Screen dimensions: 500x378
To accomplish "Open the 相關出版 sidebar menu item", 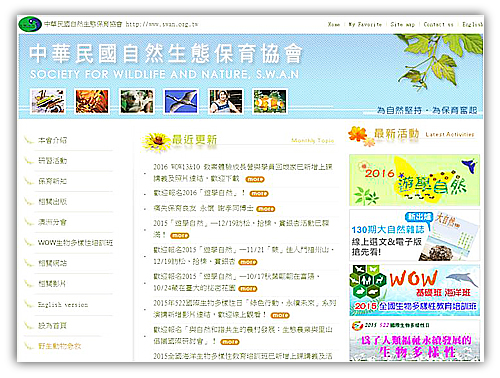I will (x=52, y=201).
